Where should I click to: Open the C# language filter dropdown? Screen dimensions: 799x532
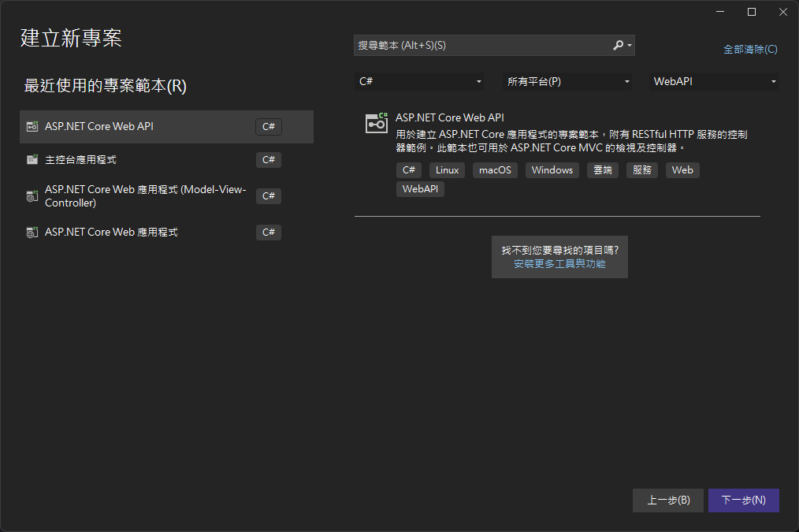(419, 81)
